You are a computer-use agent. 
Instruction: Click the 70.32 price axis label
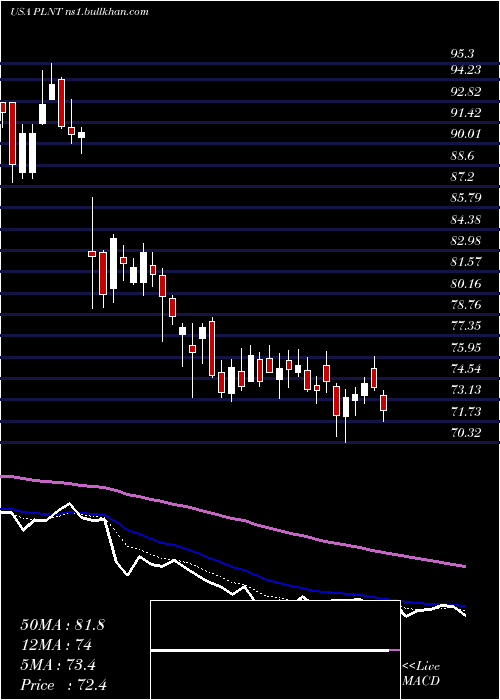[467, 433]
